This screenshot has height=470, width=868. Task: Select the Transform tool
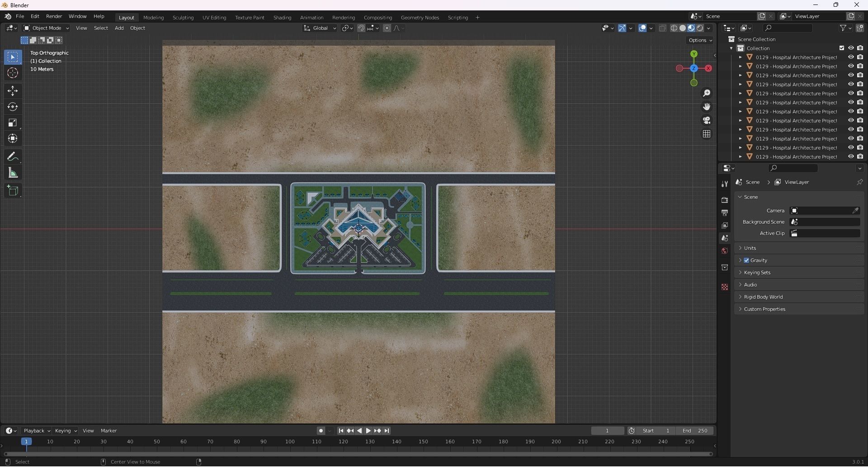click(x=13, y=138)
